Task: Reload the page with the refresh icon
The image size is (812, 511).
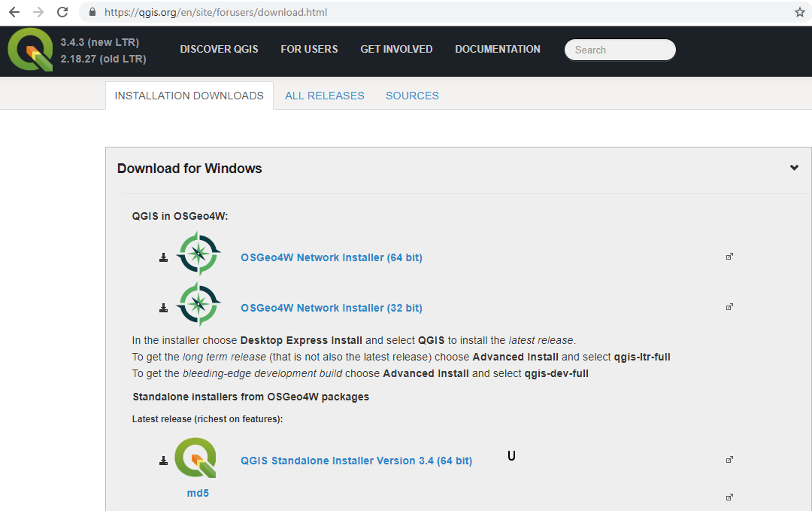Action: click(62, 12)
